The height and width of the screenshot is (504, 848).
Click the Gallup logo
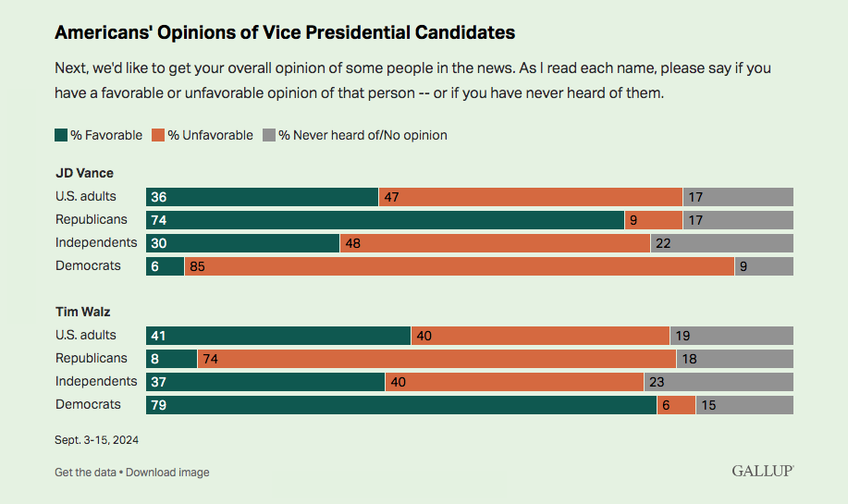[x=763, y=471]
